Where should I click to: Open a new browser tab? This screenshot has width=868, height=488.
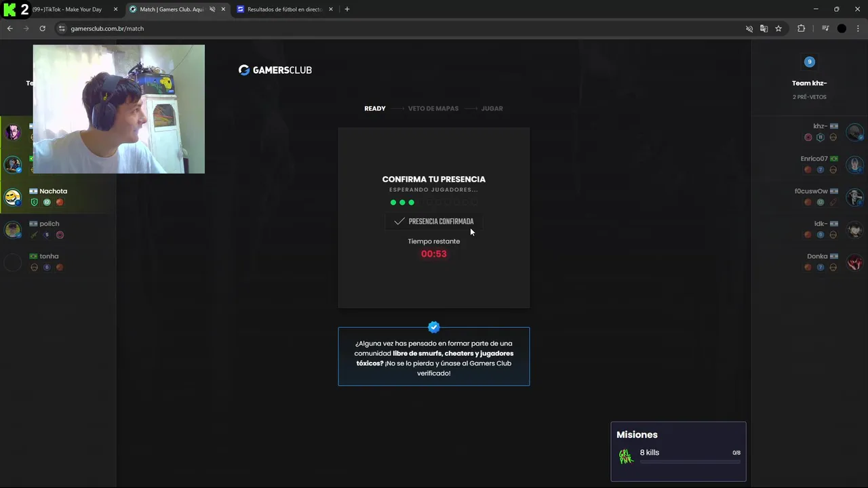(x=347, y=9)
